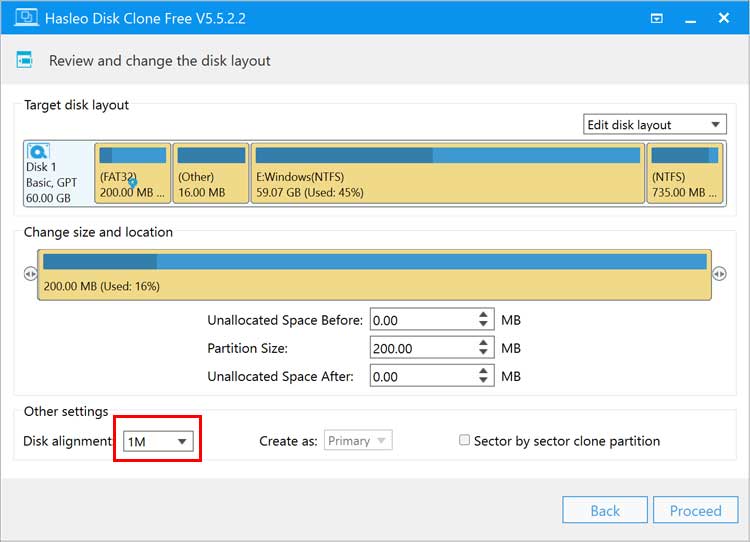
Task: Click the Proceed button
Action: tap(695, 510)
